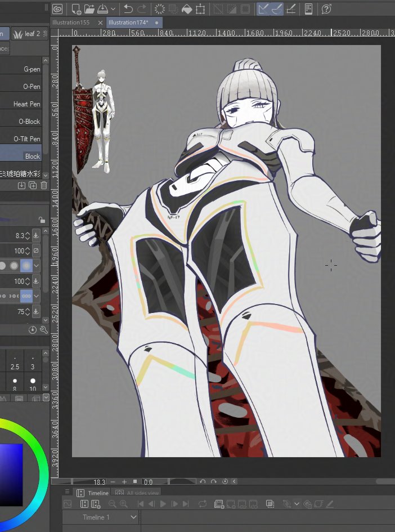
Task: Redo the undone action
Action: coord(142,9)
